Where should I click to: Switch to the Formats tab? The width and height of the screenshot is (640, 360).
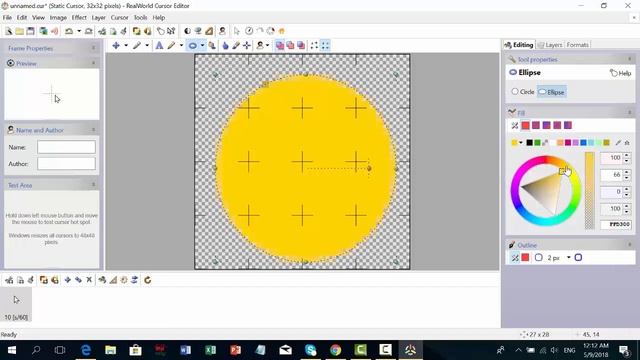[577, 45]
